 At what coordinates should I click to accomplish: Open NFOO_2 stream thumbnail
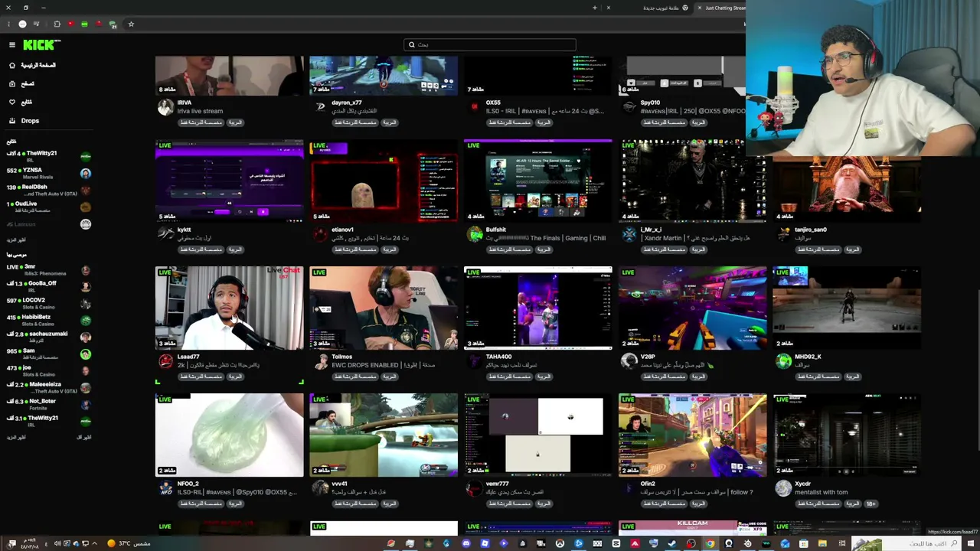pyautogui.click(x=230, y=435)
